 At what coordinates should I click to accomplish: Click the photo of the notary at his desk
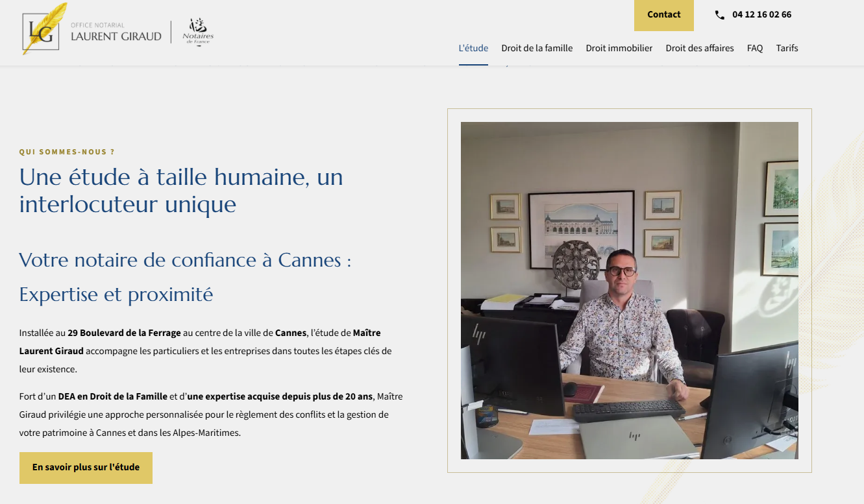coord(630,291)
